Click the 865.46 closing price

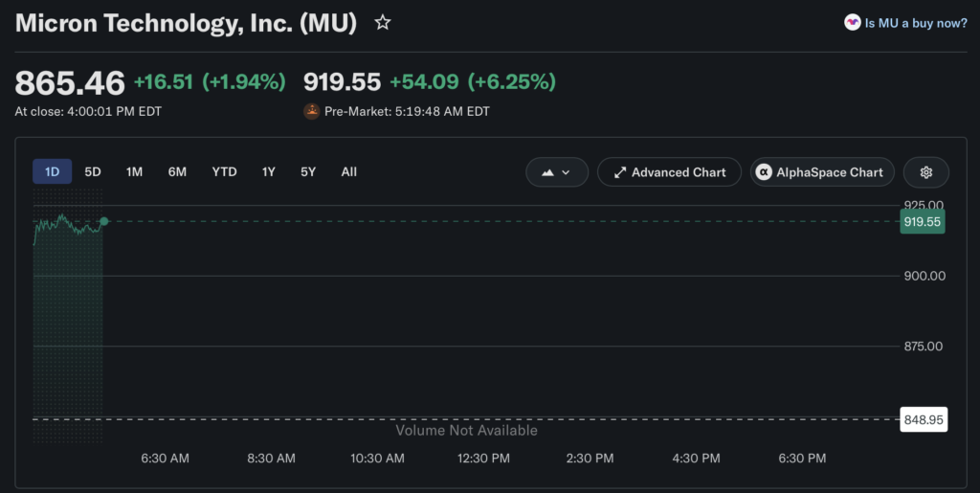[x=70, y=82]
